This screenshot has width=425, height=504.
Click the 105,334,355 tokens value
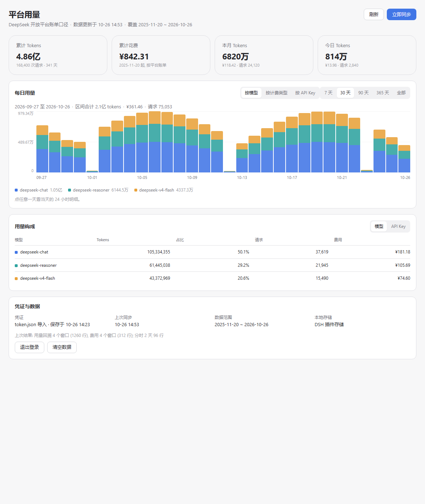point(158,252)
